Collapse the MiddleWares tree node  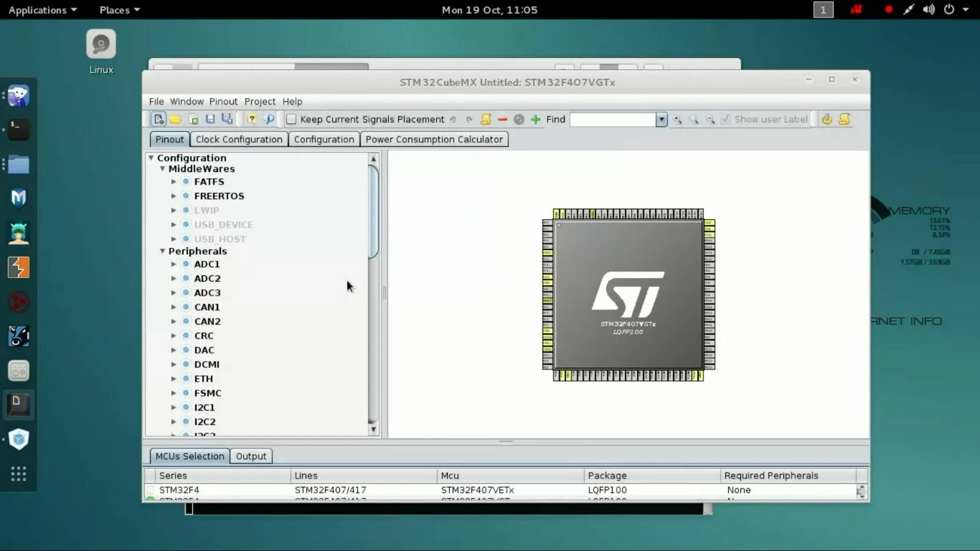162,169
